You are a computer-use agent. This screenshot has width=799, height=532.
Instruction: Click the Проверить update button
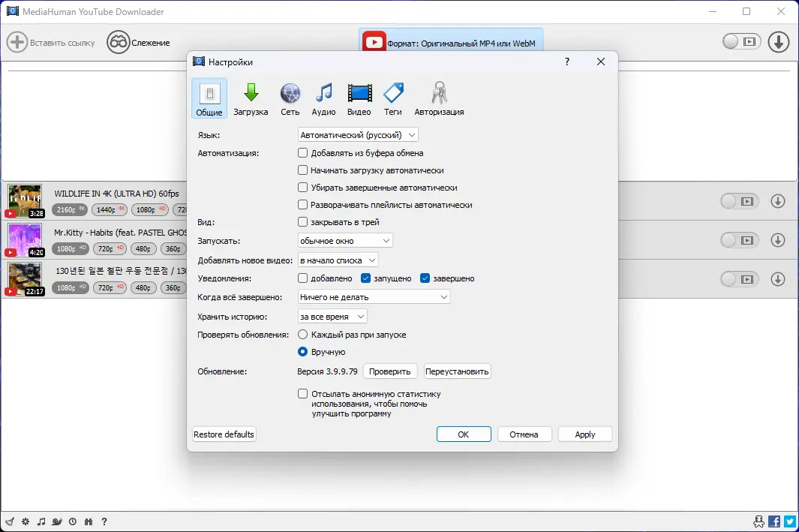pos(390,371)
